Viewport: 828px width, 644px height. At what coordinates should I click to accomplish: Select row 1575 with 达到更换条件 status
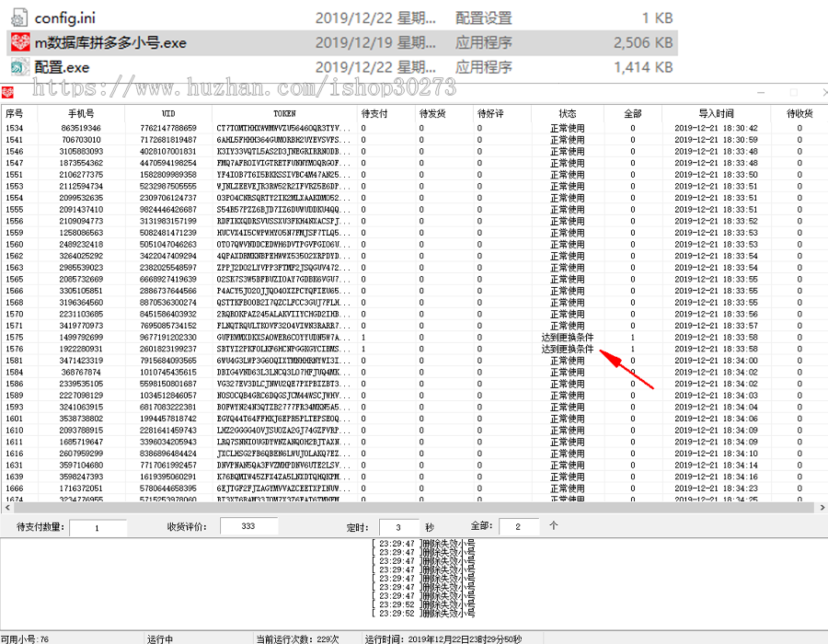pyautogui.click(x=276, y=337)
